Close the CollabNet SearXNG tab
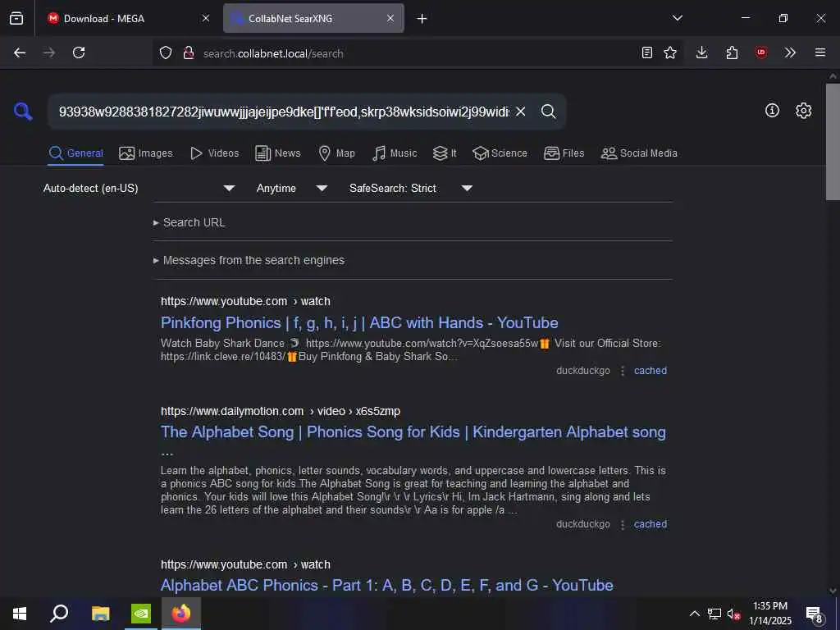 click(x=390, y=18)
